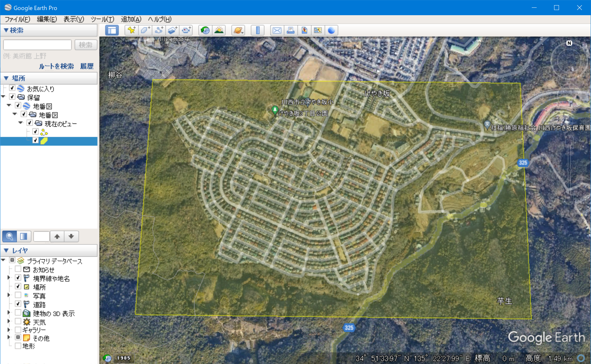Collapse the レイヤ panel
Viewport: 591px width, 364px height.
pyautogui.click(x=6, y=251)
